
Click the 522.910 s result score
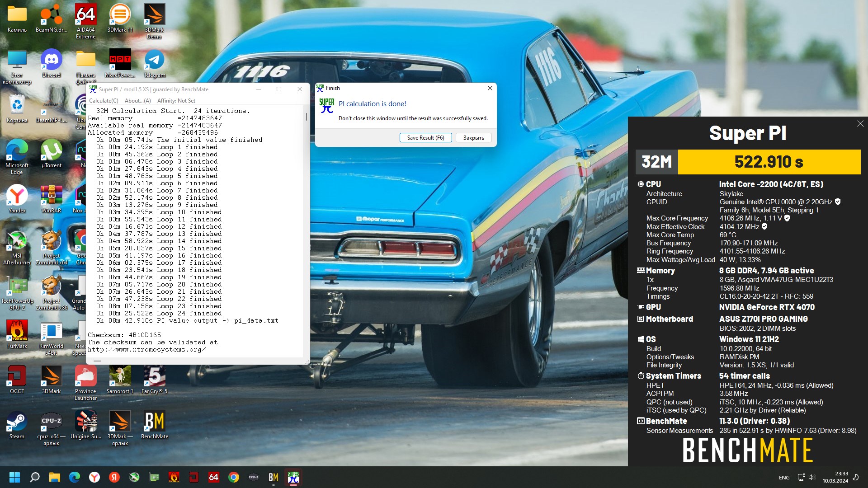pyautogui.click(x=769, y=162)
